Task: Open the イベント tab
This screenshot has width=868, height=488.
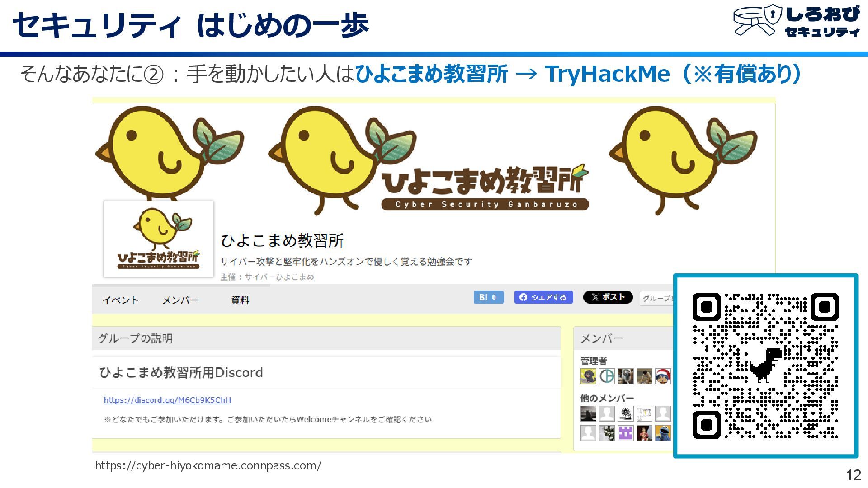Action: 120,300
